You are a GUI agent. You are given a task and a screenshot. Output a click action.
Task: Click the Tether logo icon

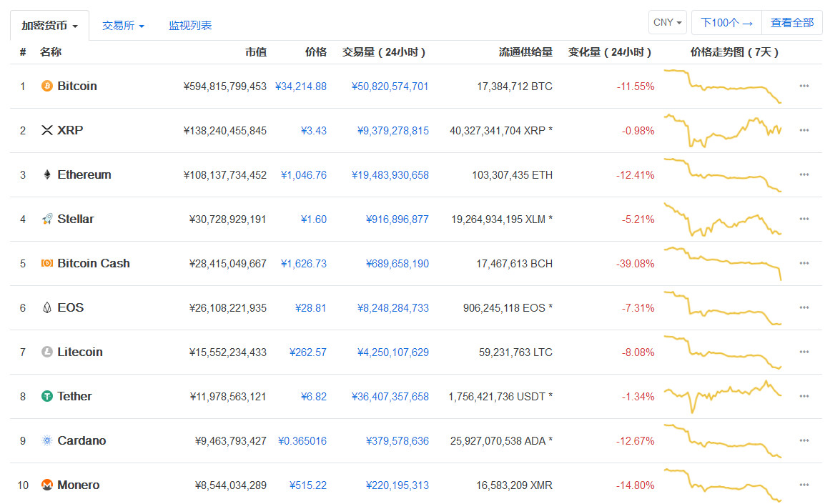pos(47,396)
